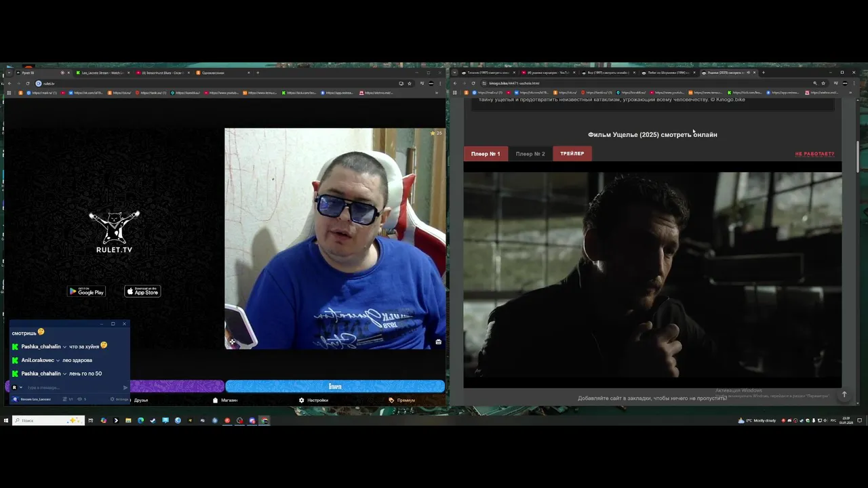Viewport: 868px width, 488px height.
Task: Open new tab in right browser
Action: coord(763,73)
